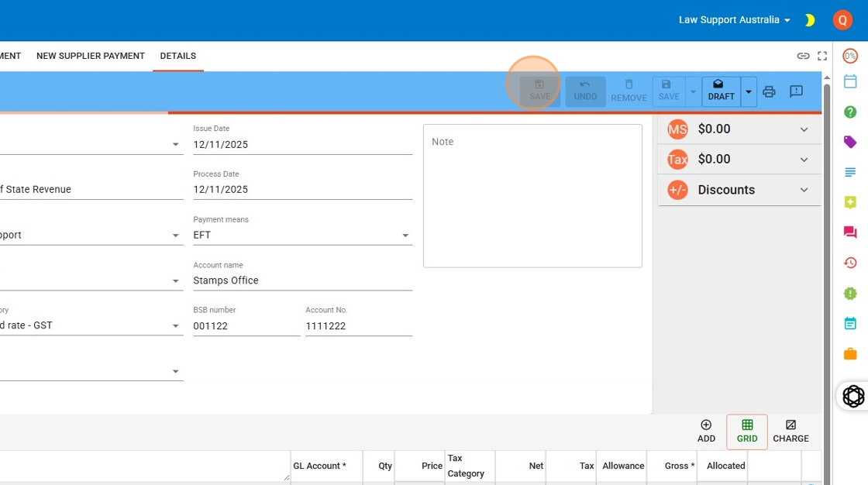Select the DETAILS tab

(177, 56)
